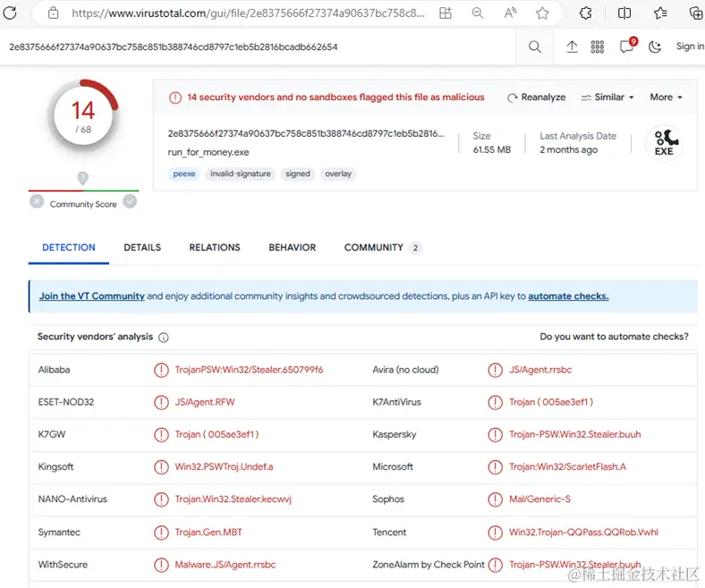Start Read aloud in the browser
This screenshot has width=705, height=588.
[510, 13]
